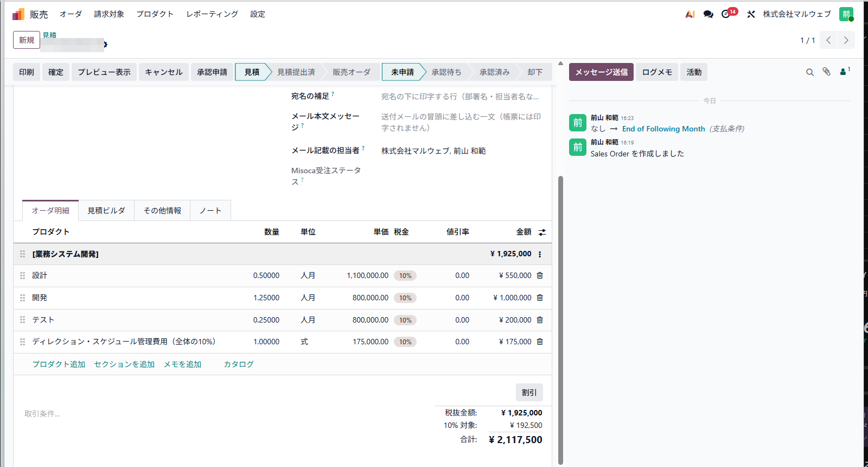868x467 pixels.
Task: Open the プロダクト menu
Action: point(155,14)
